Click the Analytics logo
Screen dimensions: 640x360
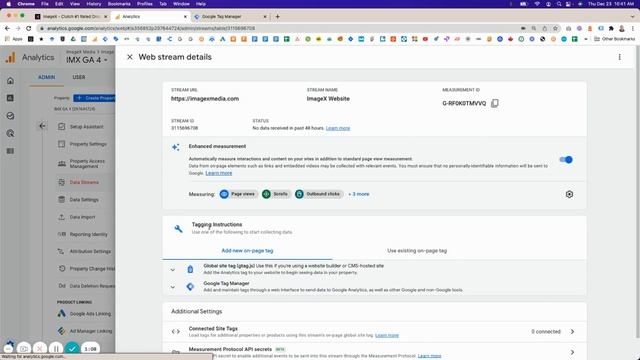click(x=10, y=58)
